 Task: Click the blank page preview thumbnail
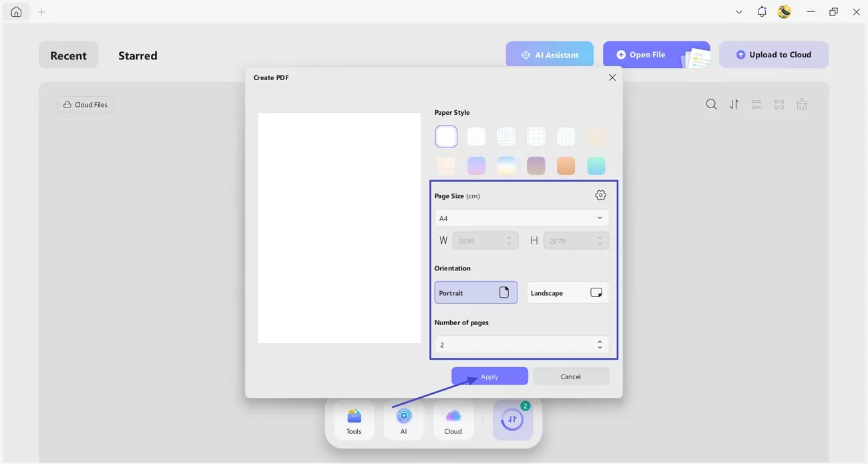(x=339, y=228)
